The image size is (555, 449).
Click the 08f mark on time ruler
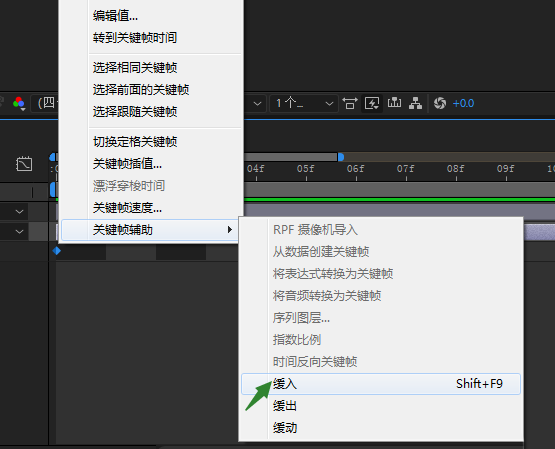tap(455, 169)
